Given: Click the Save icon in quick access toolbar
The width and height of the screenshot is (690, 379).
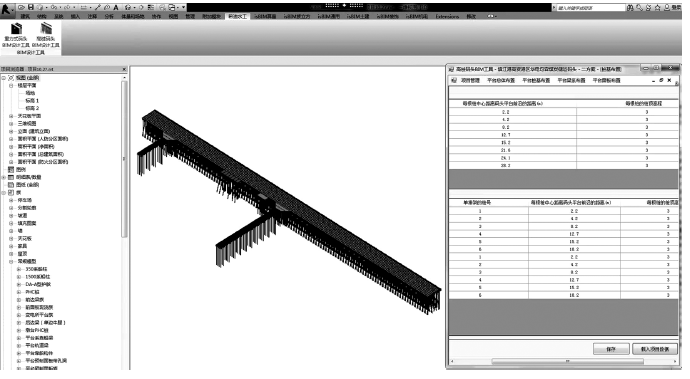Looking at the screenshot, I should tap(31, 7).
